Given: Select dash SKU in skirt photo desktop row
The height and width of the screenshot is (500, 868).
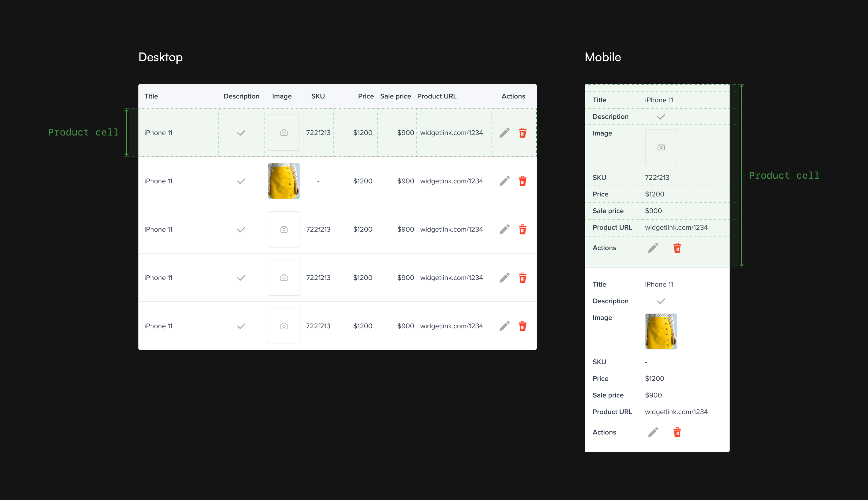Looking at the screenshot, I should tap(318, 181).
